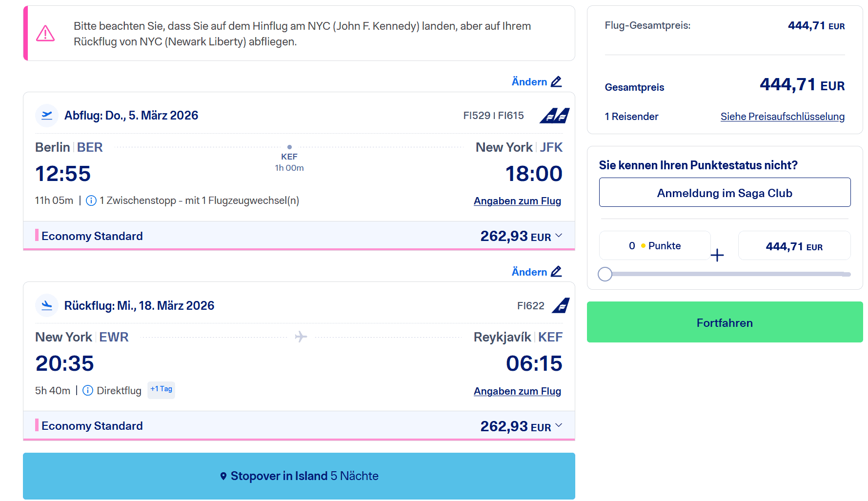Click the departure plane icon beside Abflug
This screenshot has height=501, width=868.
(47, 115)
